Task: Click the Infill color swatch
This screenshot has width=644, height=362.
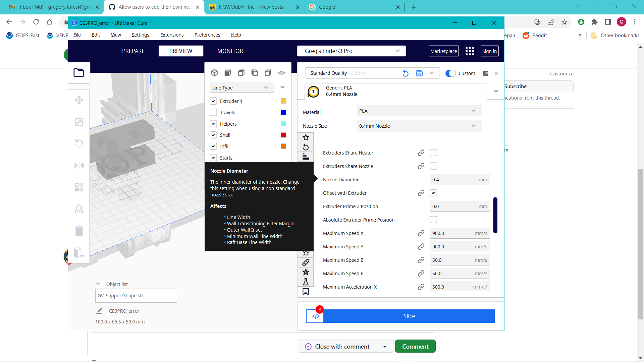Action: (283, 146)
